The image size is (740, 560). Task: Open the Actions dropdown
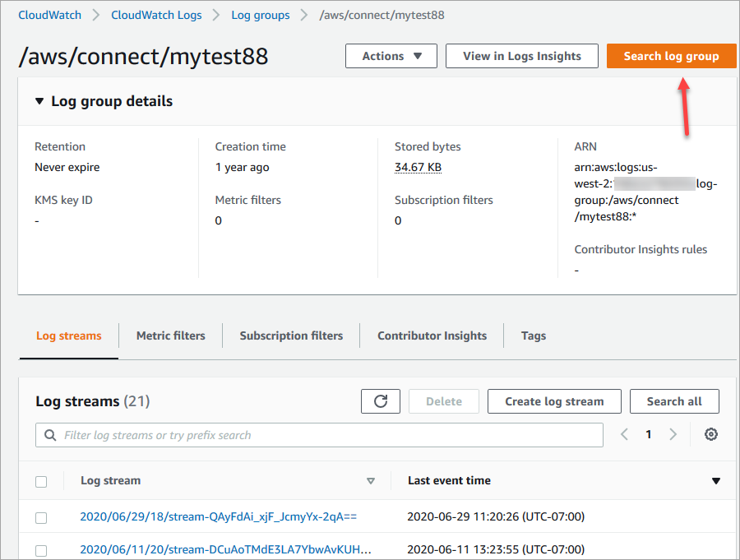[391, 56]
